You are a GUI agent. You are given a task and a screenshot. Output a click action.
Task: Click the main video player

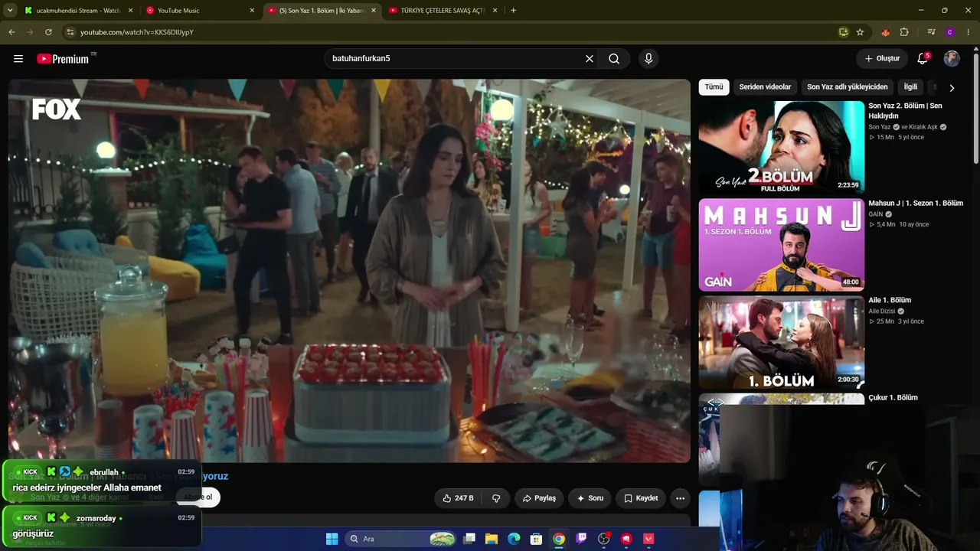(x=349, y=271)
